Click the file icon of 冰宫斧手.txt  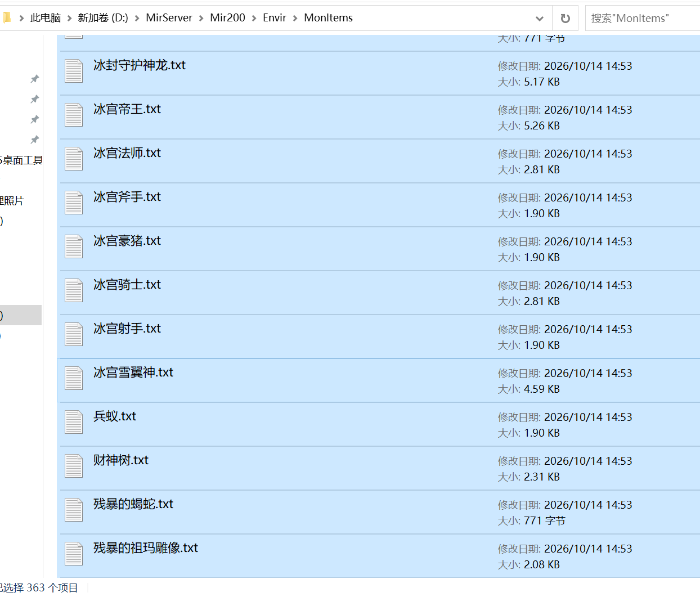coord(74,203)
